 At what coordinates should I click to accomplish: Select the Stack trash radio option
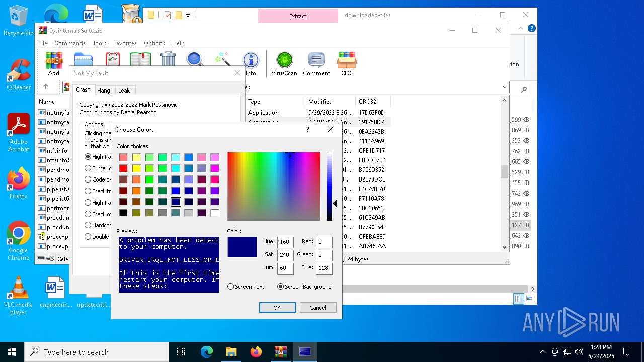coord(88,191)
